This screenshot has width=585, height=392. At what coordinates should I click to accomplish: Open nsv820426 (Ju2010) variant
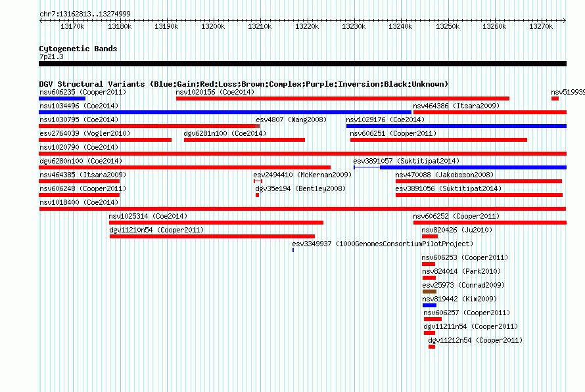point(457,230)
